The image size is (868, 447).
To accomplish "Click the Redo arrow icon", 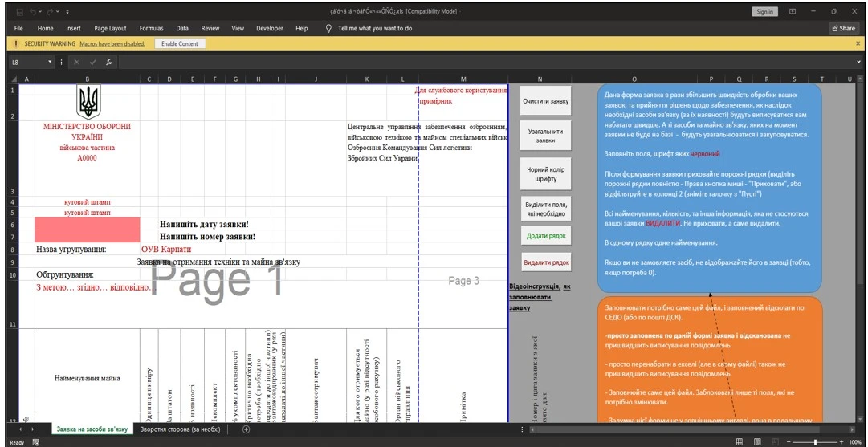I will pos(49,11).
